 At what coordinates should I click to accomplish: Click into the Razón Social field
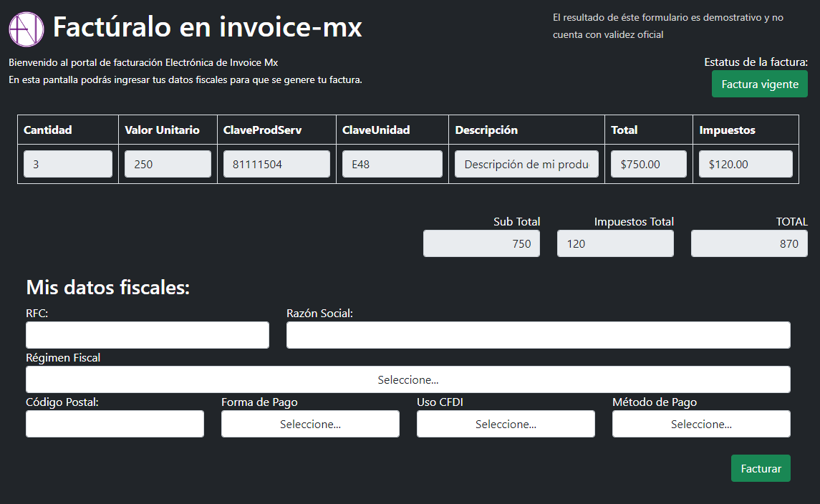[x=538, y=335]
